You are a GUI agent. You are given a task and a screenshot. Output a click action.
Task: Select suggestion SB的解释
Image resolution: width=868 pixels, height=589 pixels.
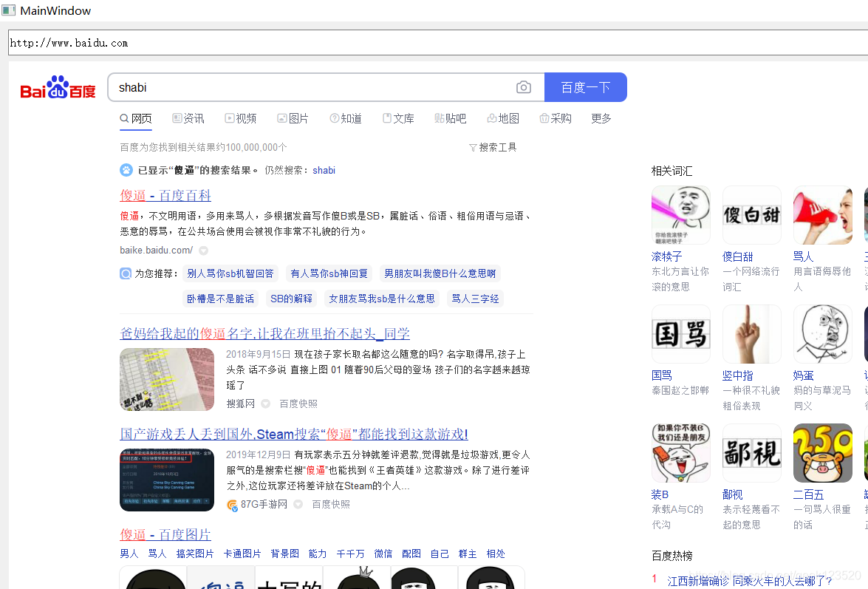(x=291, y=299)
